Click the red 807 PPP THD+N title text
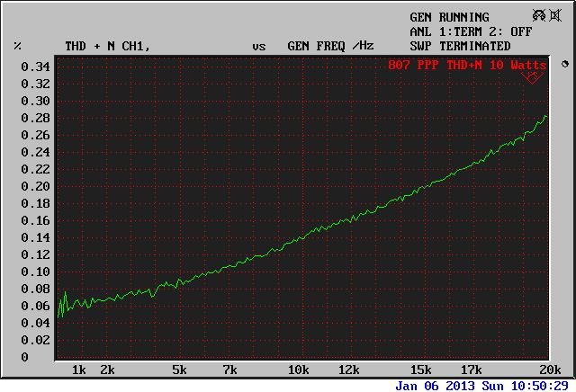 466,65
